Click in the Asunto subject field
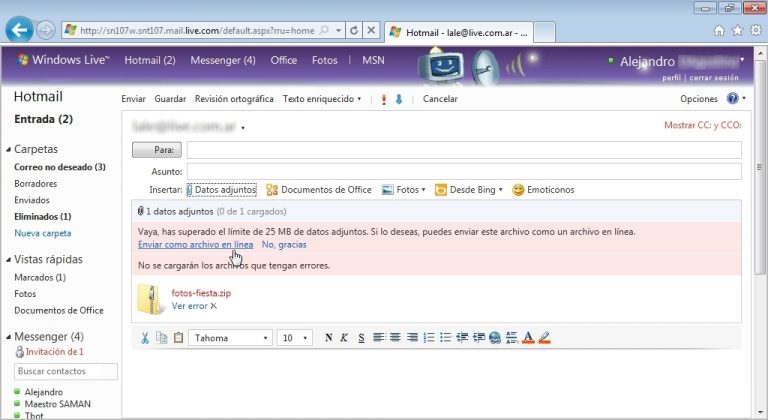This screenshot has width=768, height=420. 464,172
